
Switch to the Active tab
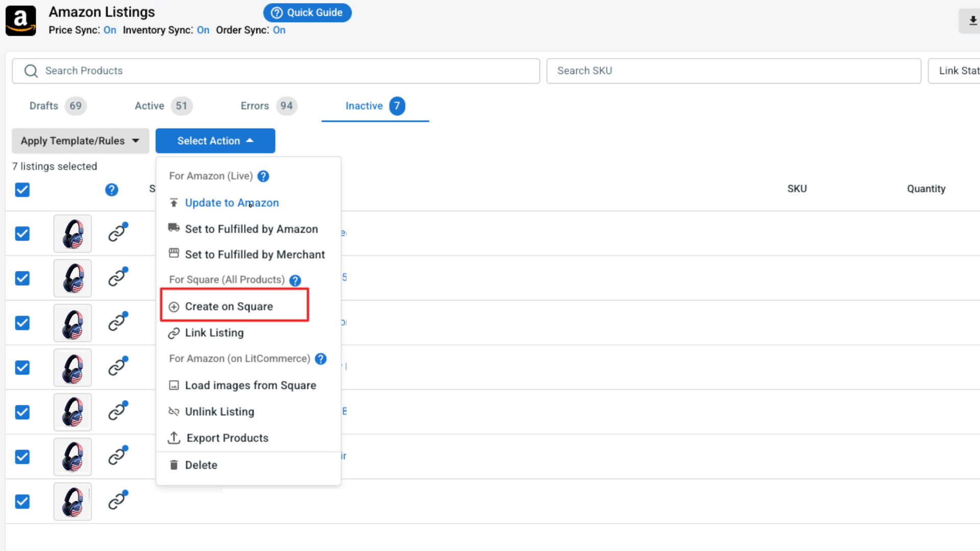click(x=163, y=106)
